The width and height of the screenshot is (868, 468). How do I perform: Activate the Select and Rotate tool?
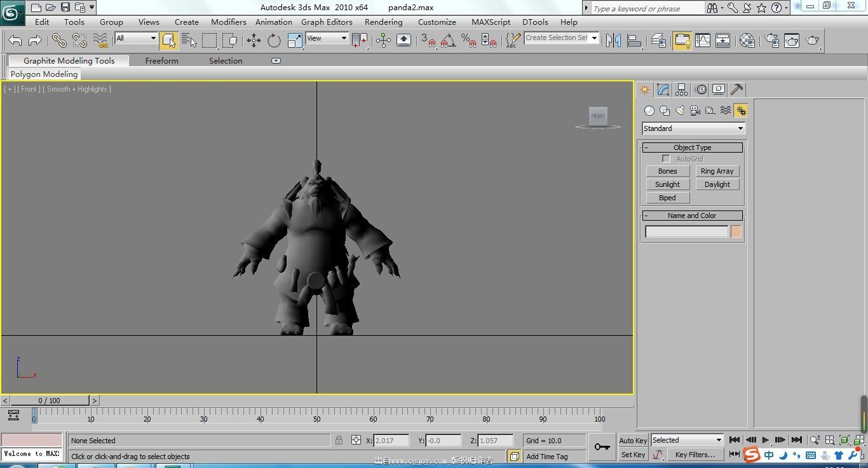(x=274, y=41)
